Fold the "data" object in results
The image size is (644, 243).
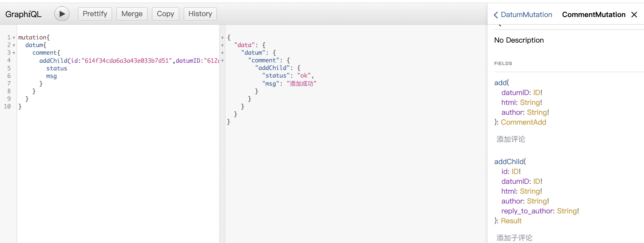tap(222, 45)
